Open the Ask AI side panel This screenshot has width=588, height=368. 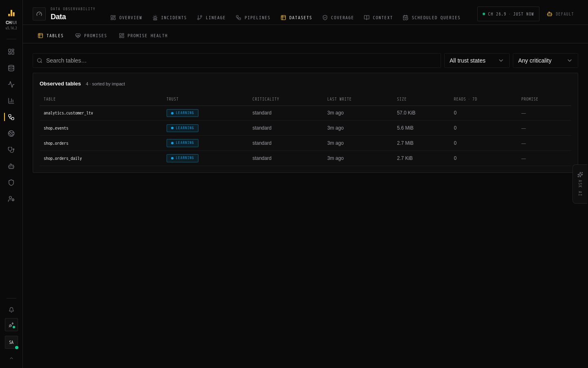(580, 184)
